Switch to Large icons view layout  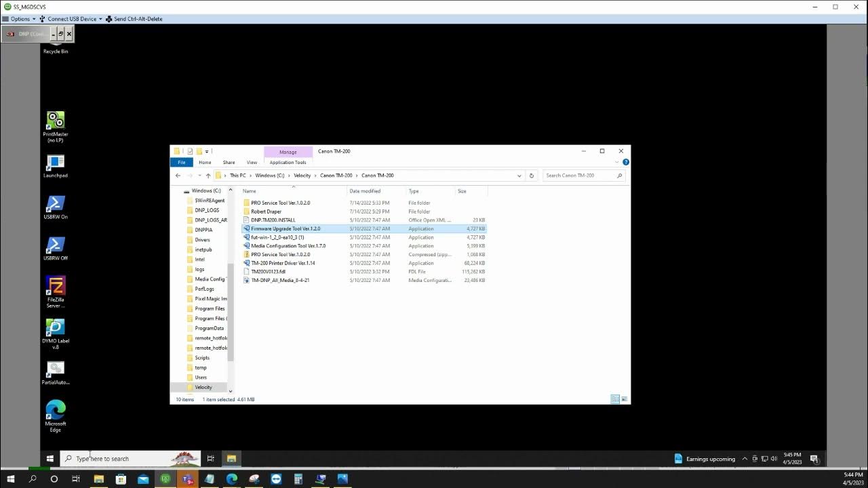click(625, 399)
